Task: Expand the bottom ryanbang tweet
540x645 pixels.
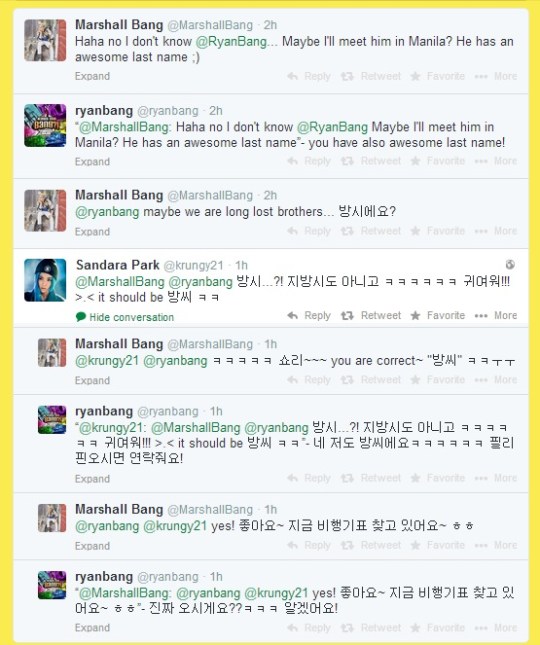Action: point(92,628)
